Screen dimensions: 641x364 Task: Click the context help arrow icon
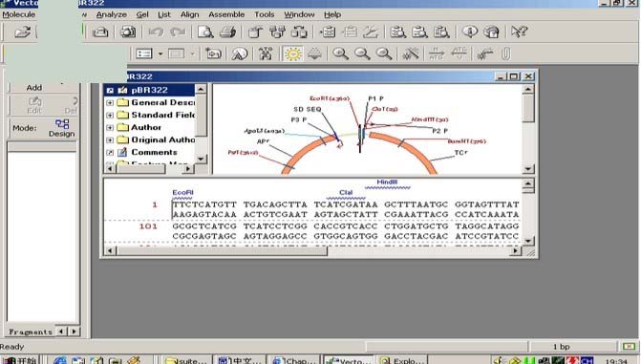[x=519, y=32]
